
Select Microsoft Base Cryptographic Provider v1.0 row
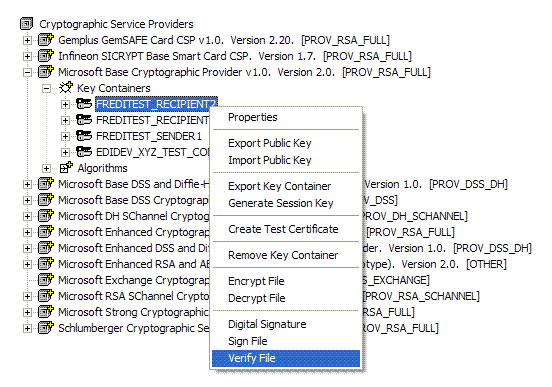(x=244, y=72)
